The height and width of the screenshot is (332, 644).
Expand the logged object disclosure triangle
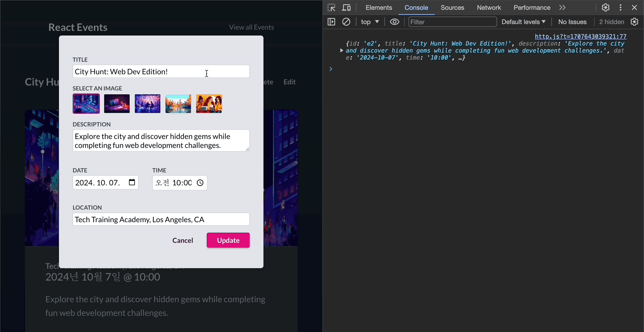[x=342, y=50]
